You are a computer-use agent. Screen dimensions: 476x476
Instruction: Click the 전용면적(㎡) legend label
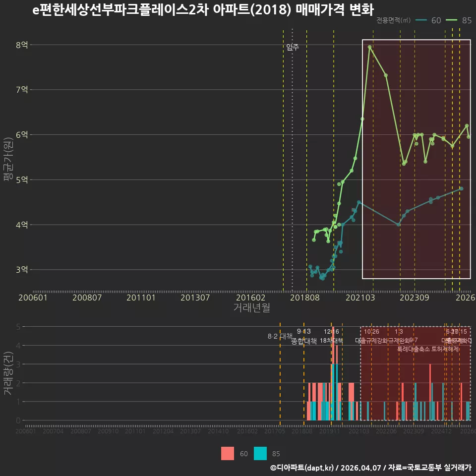[x=393, y=20]
